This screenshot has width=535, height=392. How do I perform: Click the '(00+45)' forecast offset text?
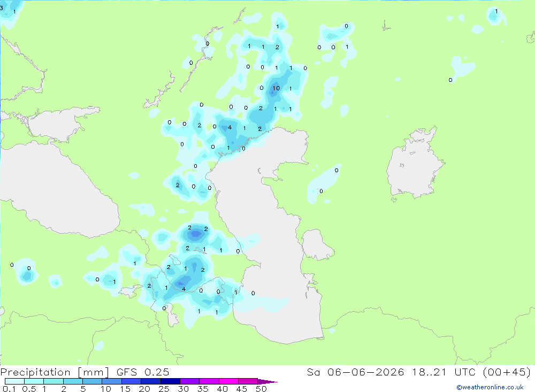point(507,372)
